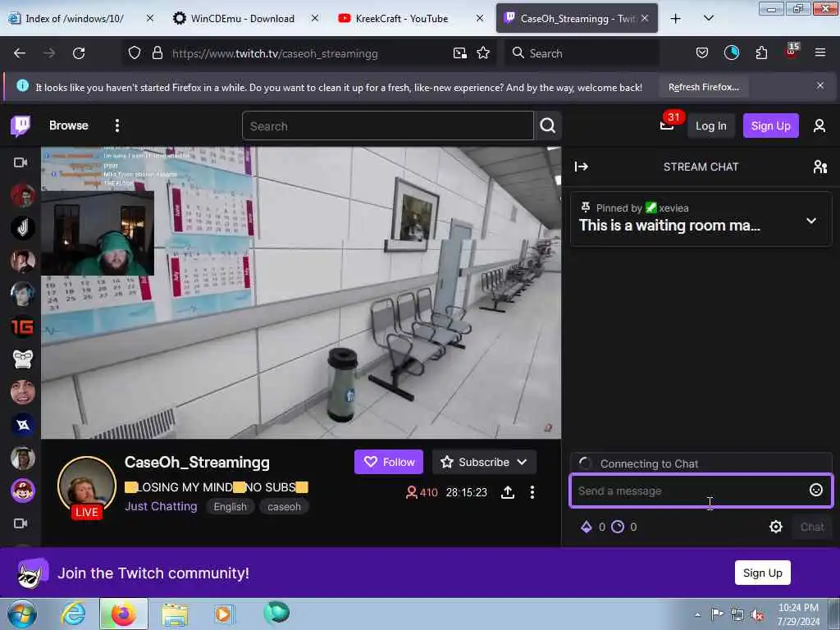Screen dimensions: 840x630
Task: Open Subscribe dropdown
Action: click(484, 462)
